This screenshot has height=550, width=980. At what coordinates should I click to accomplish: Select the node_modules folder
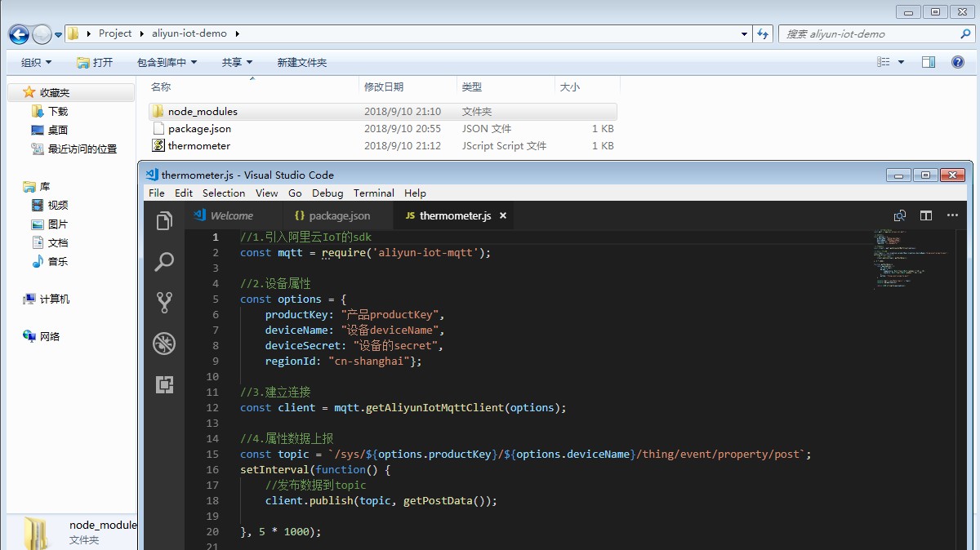click(x=382, y=112)
